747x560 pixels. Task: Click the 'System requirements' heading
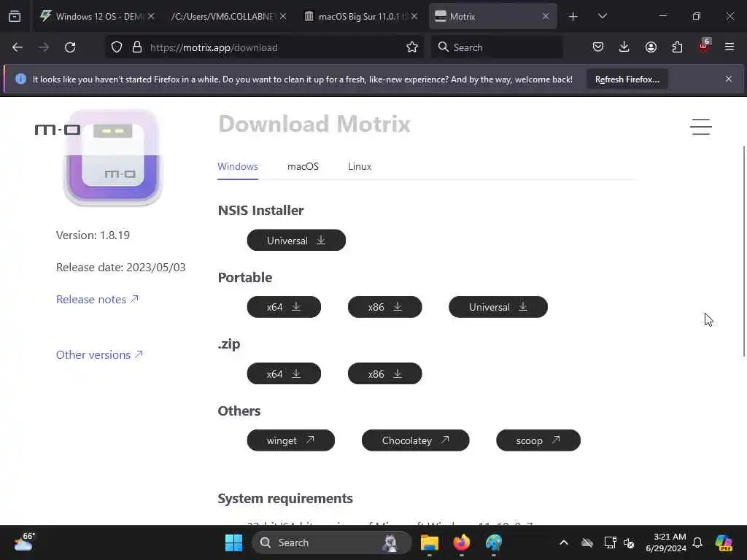click(285, 499)
